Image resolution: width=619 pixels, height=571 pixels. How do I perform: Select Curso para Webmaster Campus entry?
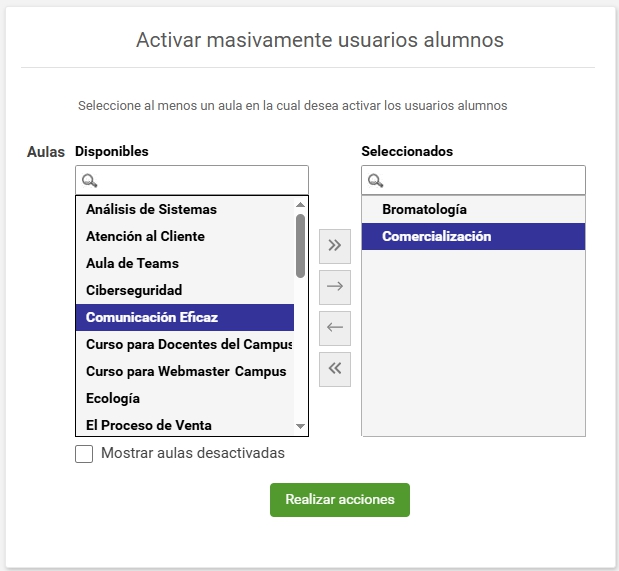[185, 371]
